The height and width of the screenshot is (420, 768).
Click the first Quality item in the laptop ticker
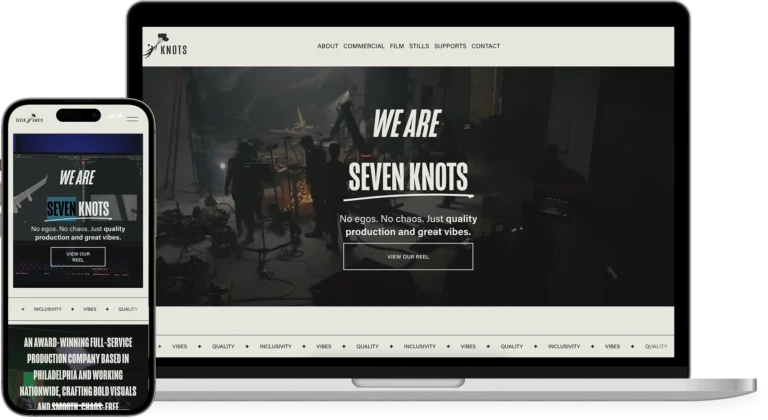click(x=223, y=346)
